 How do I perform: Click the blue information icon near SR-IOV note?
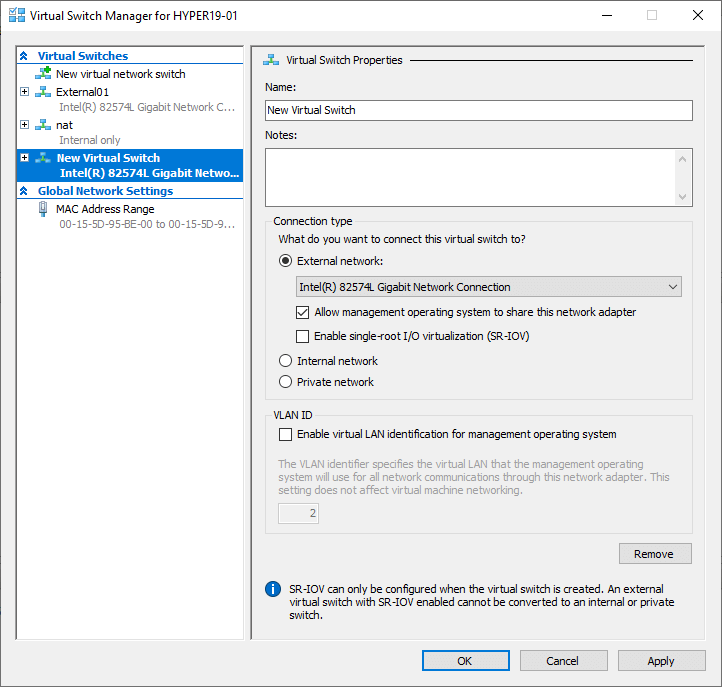click(273, 589)
